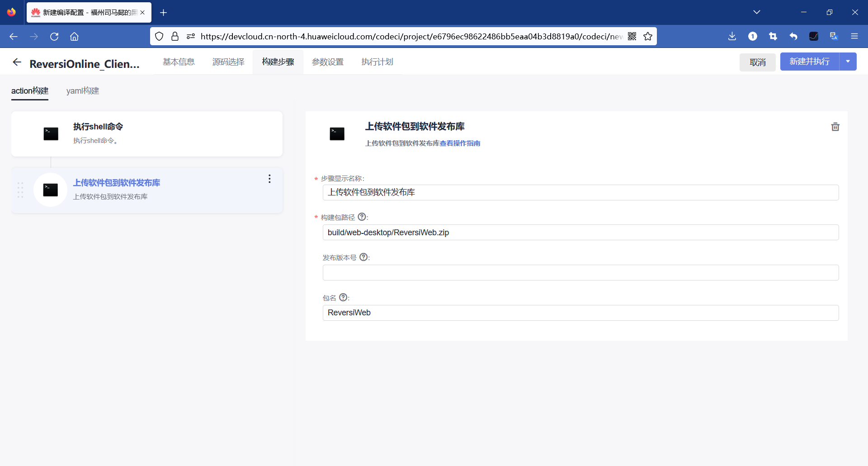868x466 pixels.
Task: Open the list-all-tabs chevron
Action: (x=757, y=12)
